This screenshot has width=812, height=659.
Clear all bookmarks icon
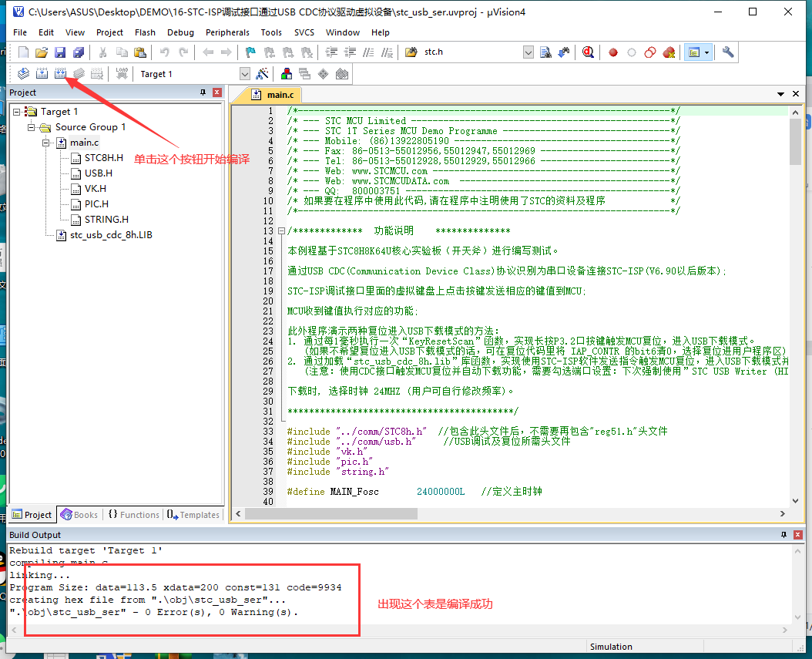coord(307,52)
